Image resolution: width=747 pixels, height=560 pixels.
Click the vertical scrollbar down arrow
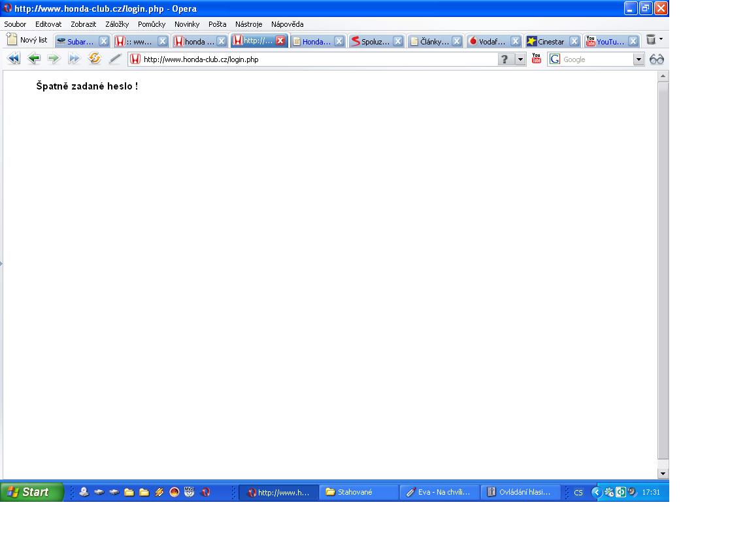click(663, 474)
